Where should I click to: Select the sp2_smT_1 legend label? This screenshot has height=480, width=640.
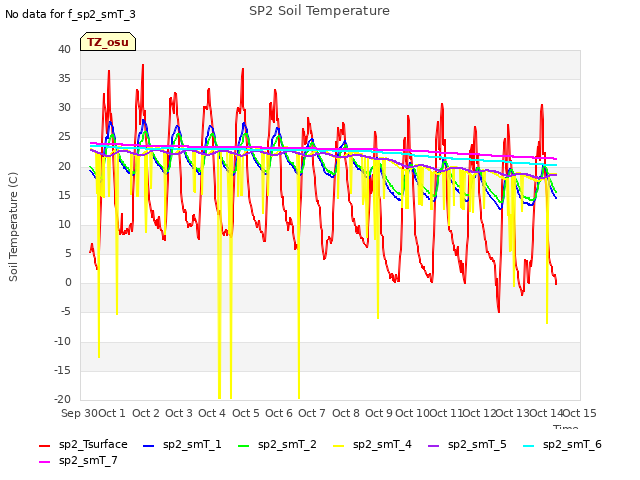pyautogui.click(x=192, y=444)
